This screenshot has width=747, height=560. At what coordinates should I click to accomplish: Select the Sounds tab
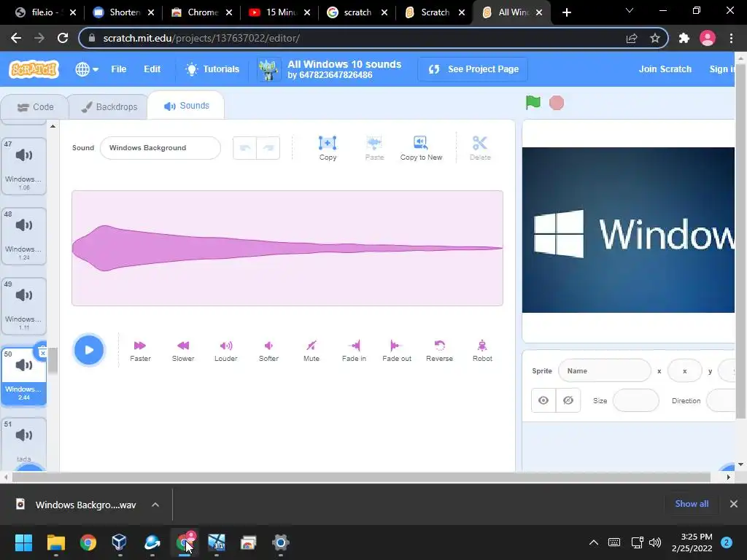coord(186,106)
